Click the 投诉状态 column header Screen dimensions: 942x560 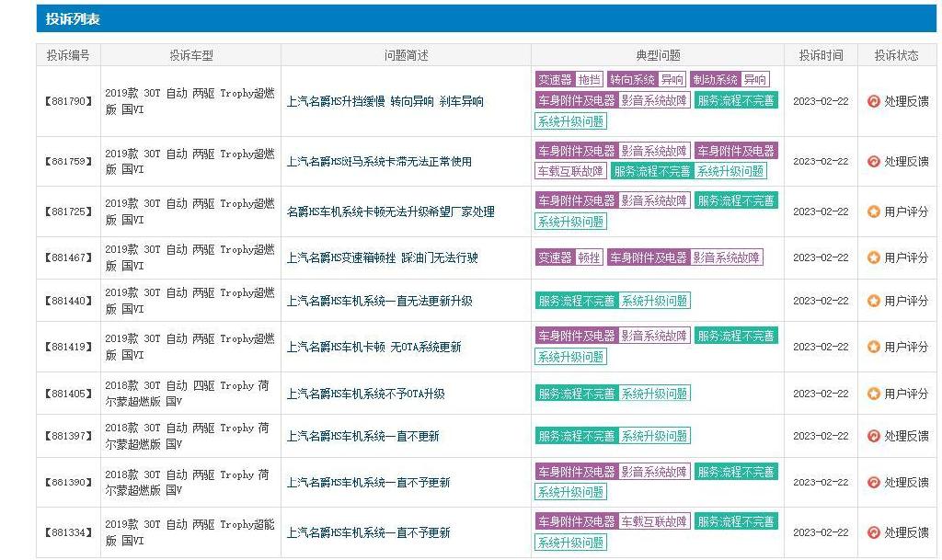(896, 55)
